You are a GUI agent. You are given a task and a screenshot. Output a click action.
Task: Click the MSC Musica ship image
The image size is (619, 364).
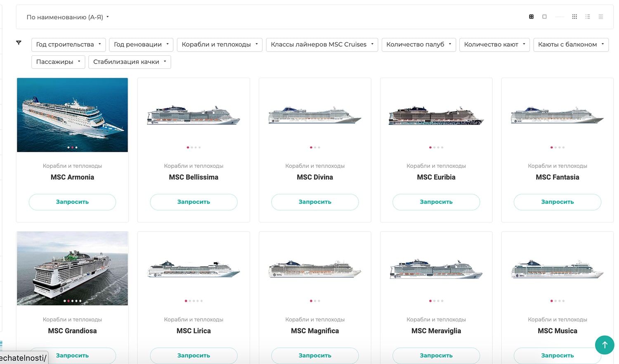558,269
